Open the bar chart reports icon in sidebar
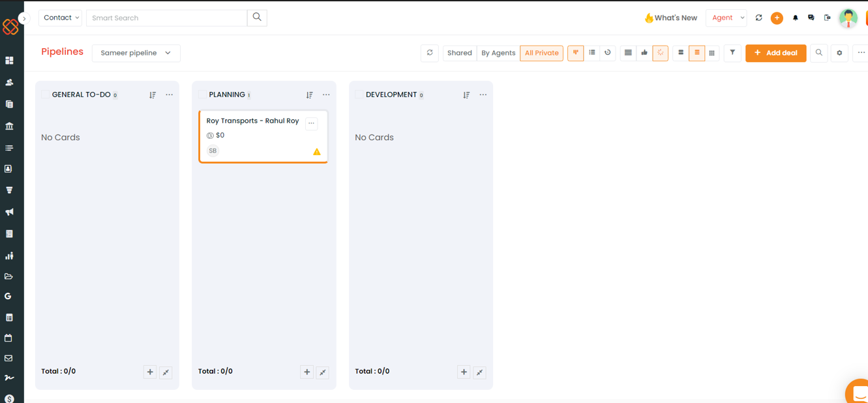Image resolution: width=868 pixels, height=403 pixels. [9, 256]
